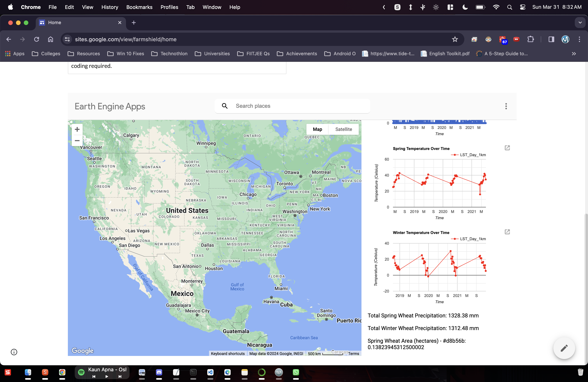
Task: Open the History menu
Action: click(110, 7)
